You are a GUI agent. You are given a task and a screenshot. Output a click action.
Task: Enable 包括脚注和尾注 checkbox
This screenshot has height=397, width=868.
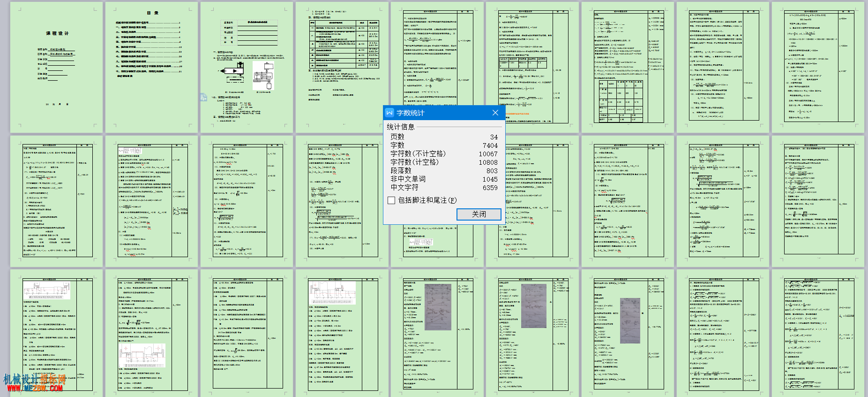(x=391, y=200)
